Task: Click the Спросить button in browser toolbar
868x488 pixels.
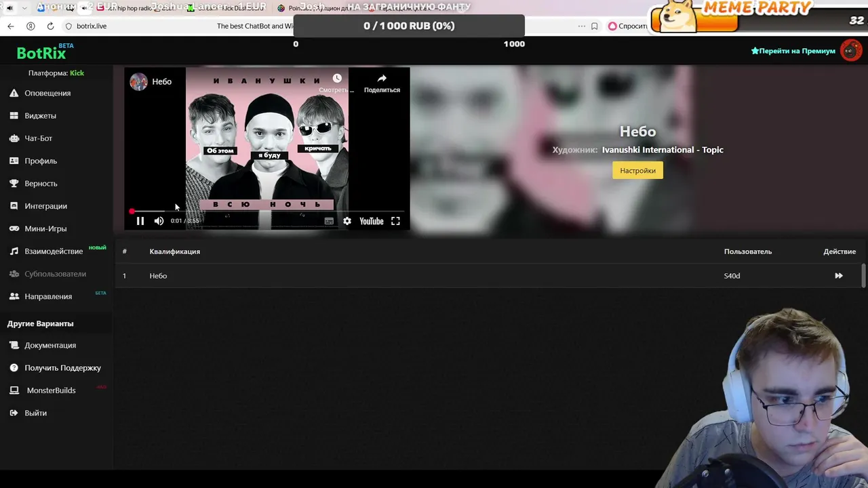Action: pos(627,26)
